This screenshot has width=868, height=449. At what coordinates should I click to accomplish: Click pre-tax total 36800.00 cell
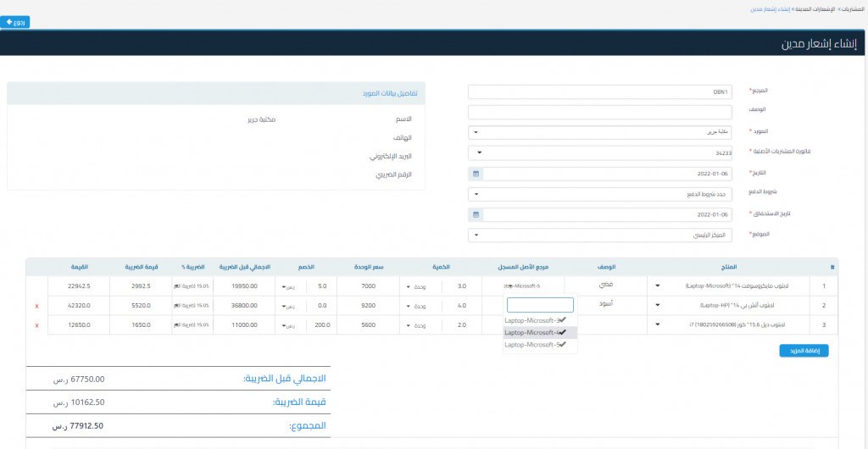244,305
